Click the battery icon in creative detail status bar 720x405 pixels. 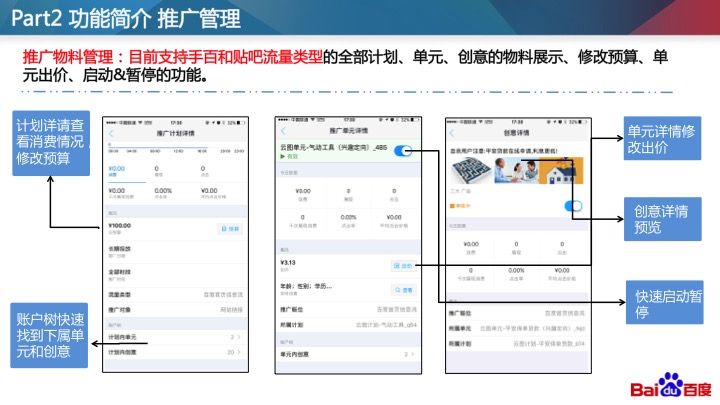[584, 122]
